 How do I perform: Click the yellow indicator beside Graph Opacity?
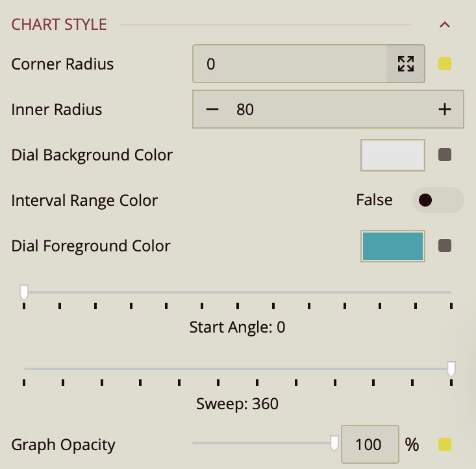click(x=445, y=444)
